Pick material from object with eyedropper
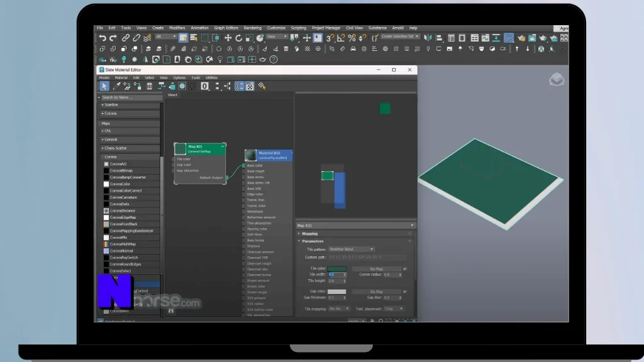Viewport: 644px width, 362px height. pos(116,86)
